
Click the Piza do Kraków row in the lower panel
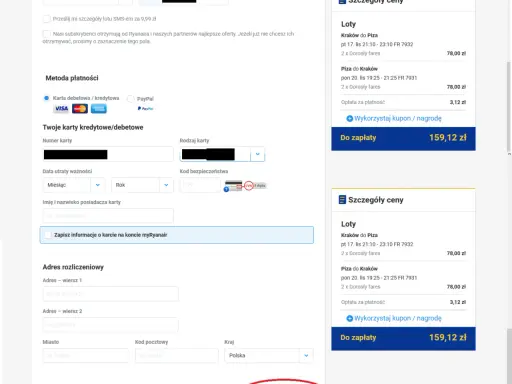359,269
